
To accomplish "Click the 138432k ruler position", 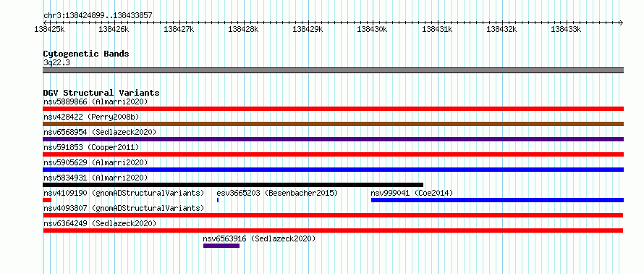I will pos(501,29).
